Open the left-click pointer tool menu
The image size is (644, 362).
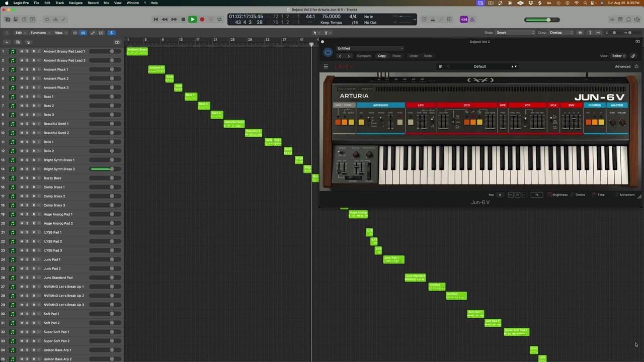point(316,33)
